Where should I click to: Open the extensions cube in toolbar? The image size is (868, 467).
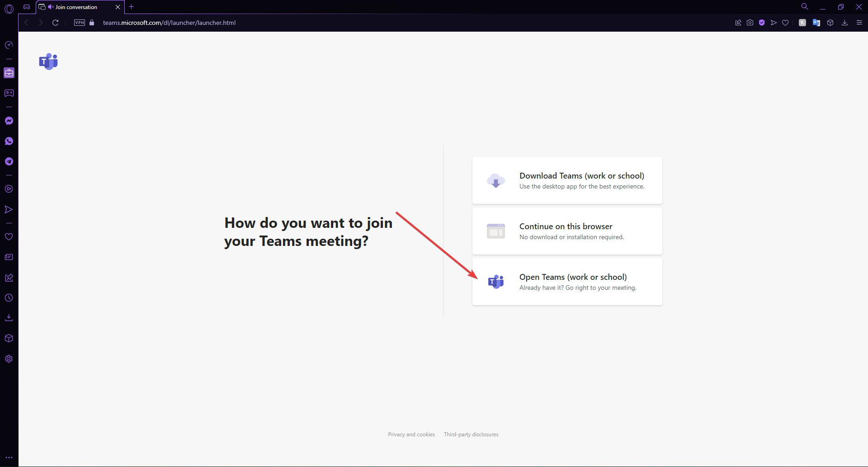pos(830,23)
